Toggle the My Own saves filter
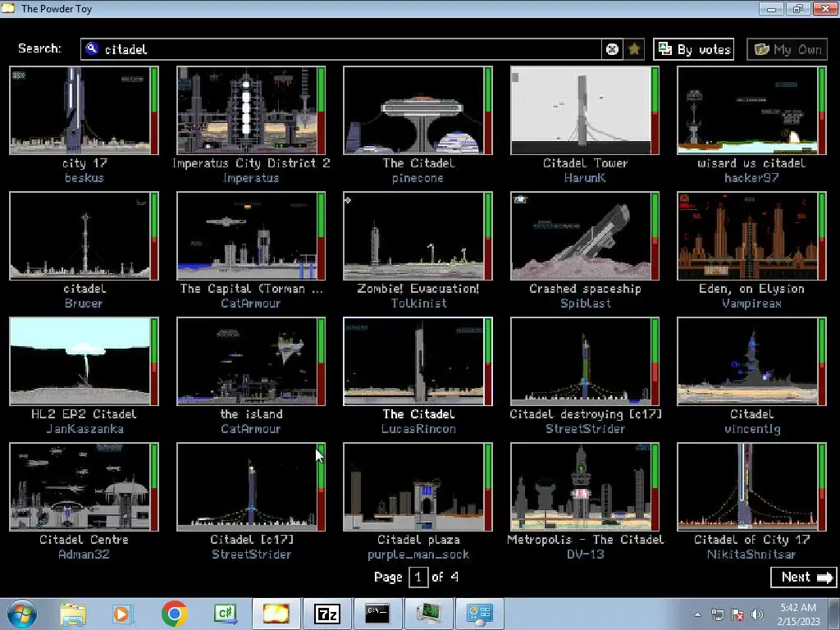 click(787, 49)
